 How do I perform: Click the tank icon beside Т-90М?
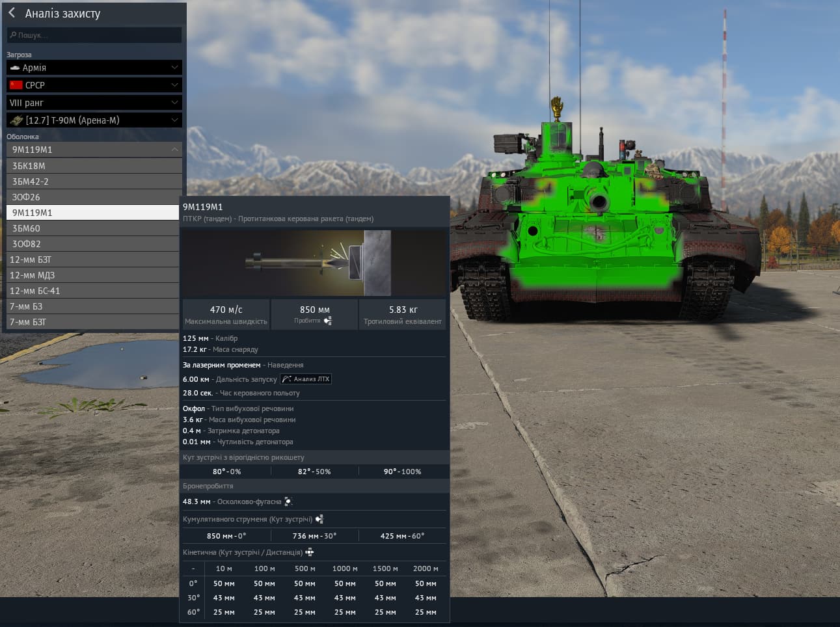[16, 120]
